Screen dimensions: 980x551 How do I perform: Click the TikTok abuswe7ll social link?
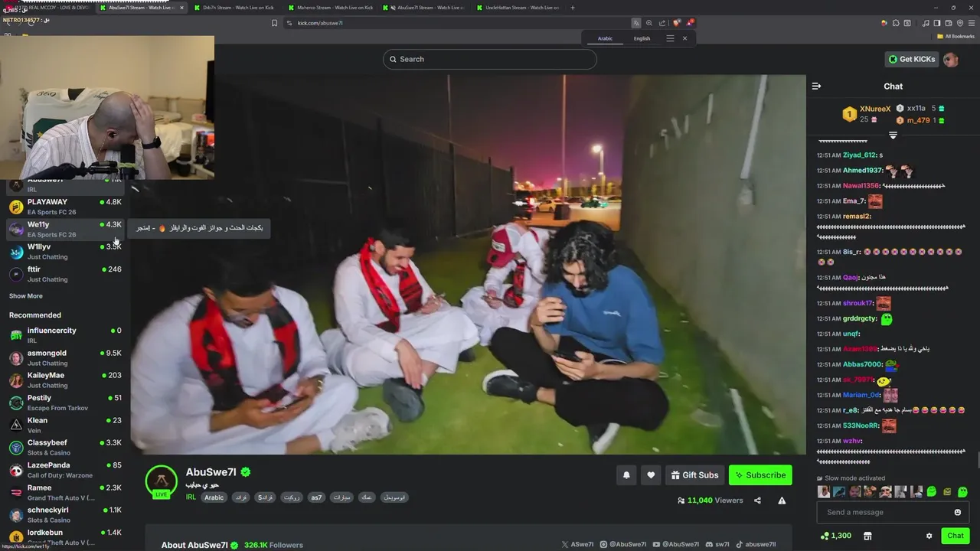[x=756, y=545]
